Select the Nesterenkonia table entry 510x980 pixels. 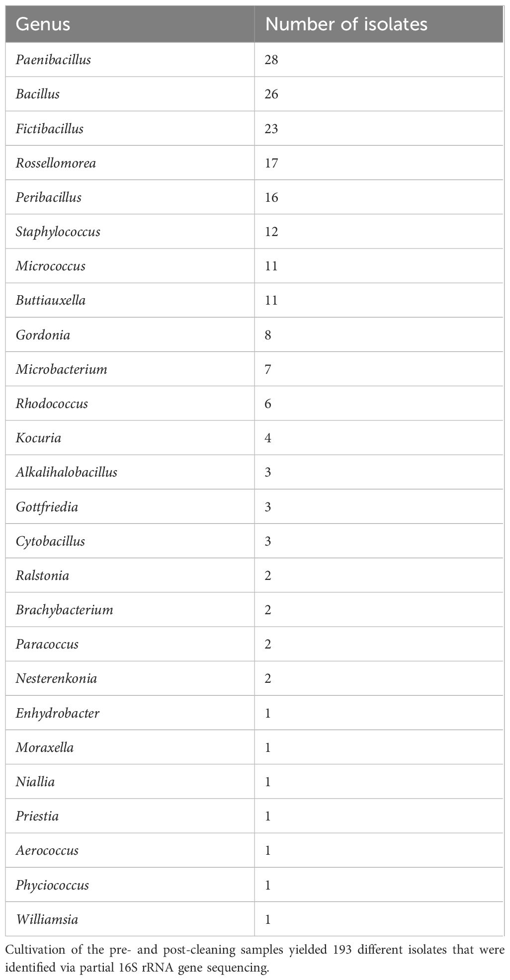(56, 678)
